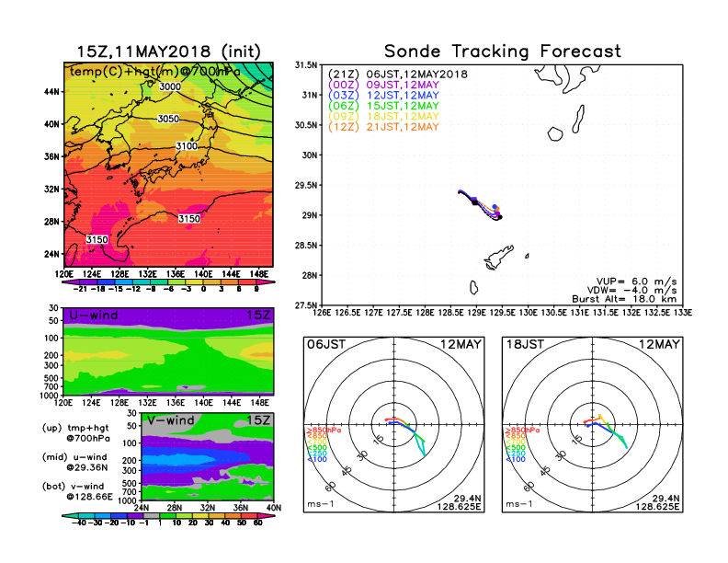Click the "60" wind colorbar value

(x=257, y=523)
